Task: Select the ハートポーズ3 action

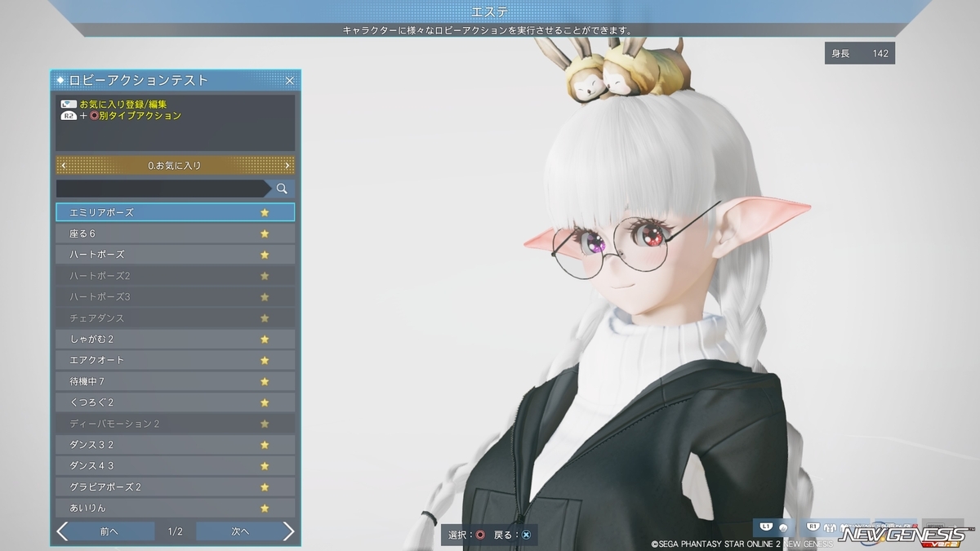Action: [175, 297]
